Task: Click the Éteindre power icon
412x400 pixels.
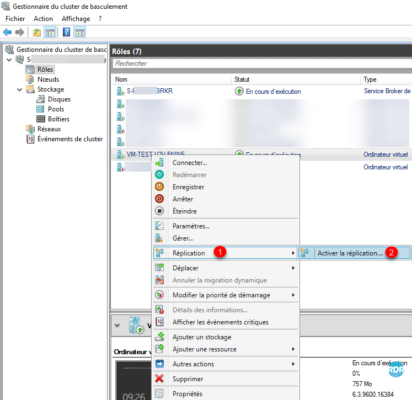Action: pyautogui.click(x=160, y=211)
